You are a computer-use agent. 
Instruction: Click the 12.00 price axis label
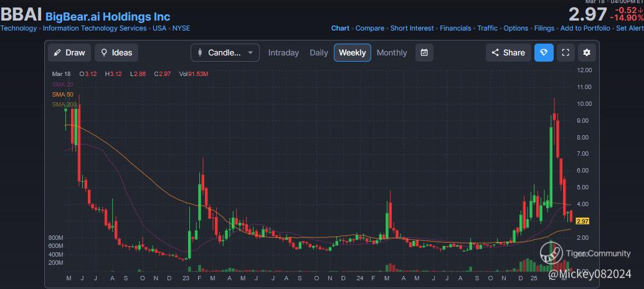coord(584,70)
